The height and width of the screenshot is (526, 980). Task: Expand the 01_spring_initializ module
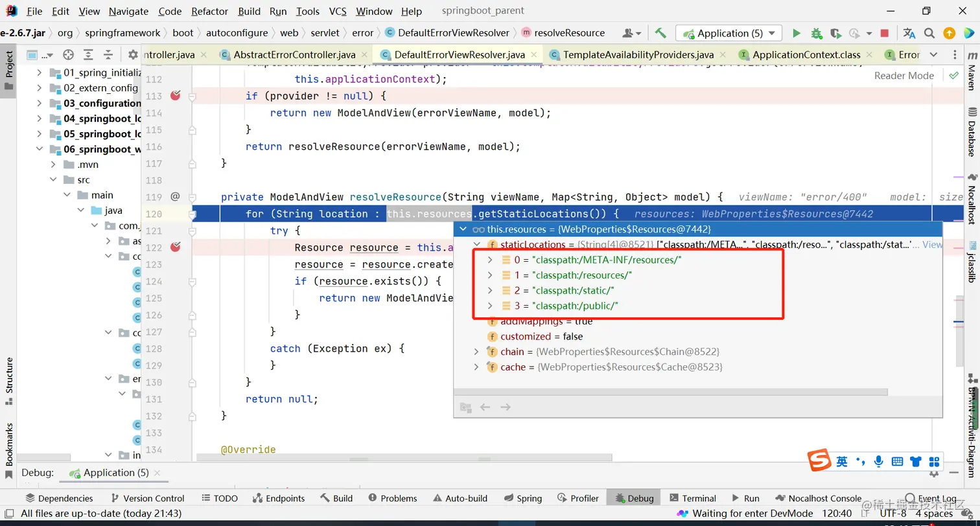click(40, 72)
